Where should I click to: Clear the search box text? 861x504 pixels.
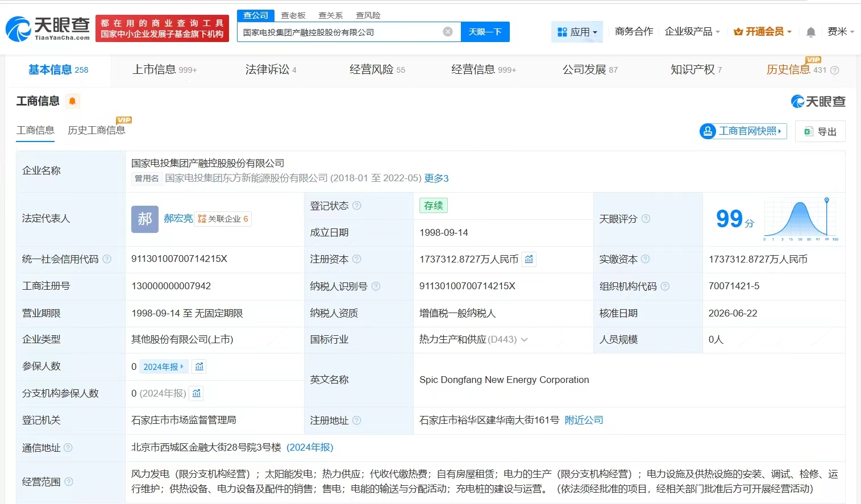click(x=448, y=32)
